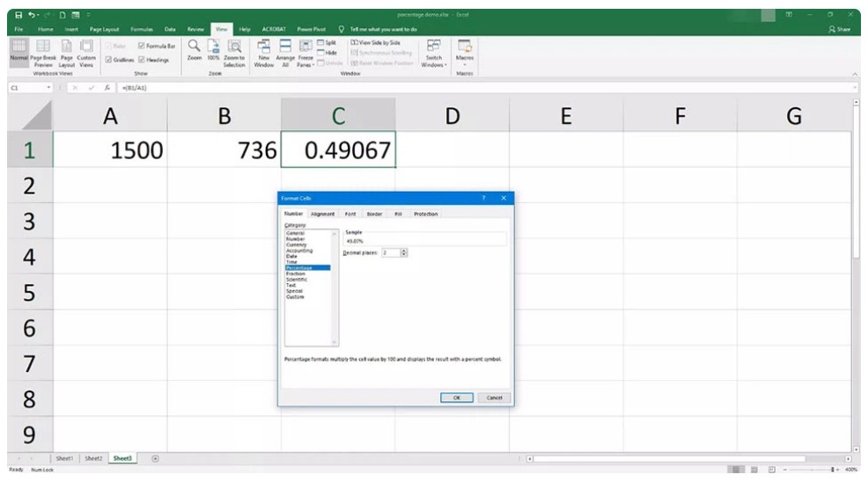The width and height of the screenshot is (868, 482).
Task: Click OK in Format Cells dialog
Action: coord(457,398)
